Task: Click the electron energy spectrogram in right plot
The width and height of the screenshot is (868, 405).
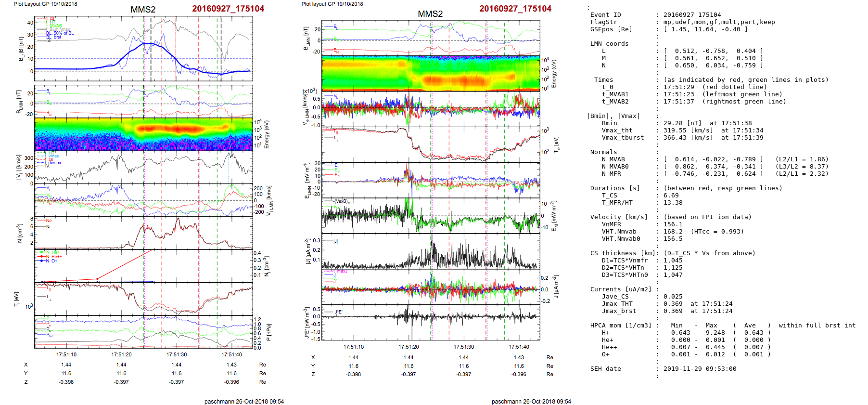Action: tap(431, 74)
